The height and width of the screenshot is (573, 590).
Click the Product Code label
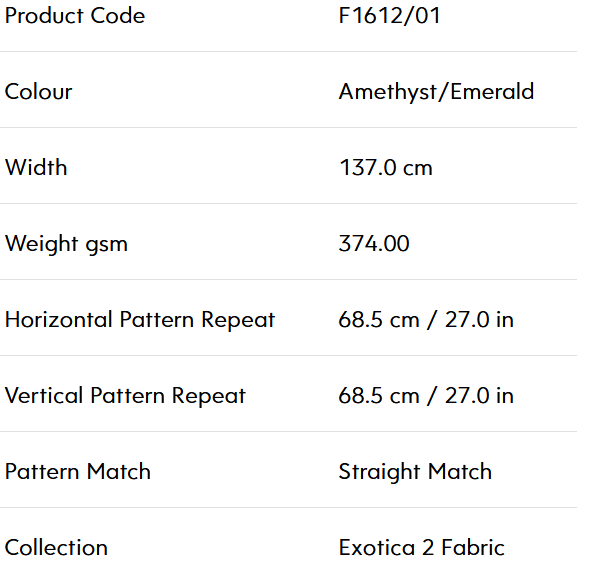tap(75, 16)
